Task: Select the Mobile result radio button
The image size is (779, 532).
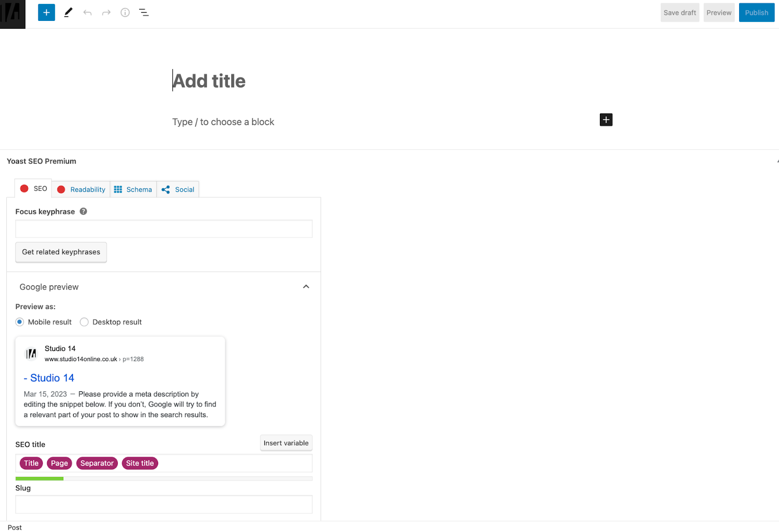Action: click(x=19, y=322)
